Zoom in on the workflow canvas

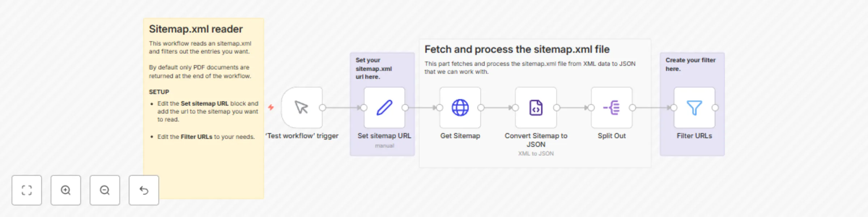click(x=65, y=190)
